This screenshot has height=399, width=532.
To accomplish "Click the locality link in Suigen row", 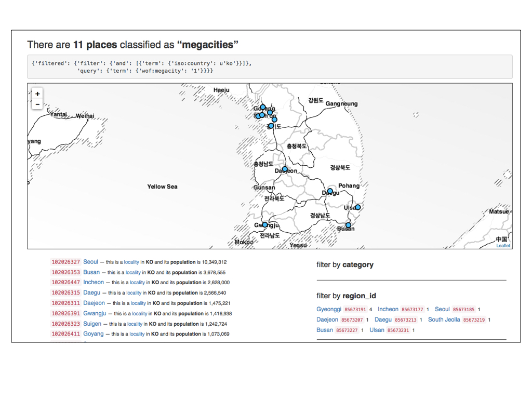I will tap(135, 324).
